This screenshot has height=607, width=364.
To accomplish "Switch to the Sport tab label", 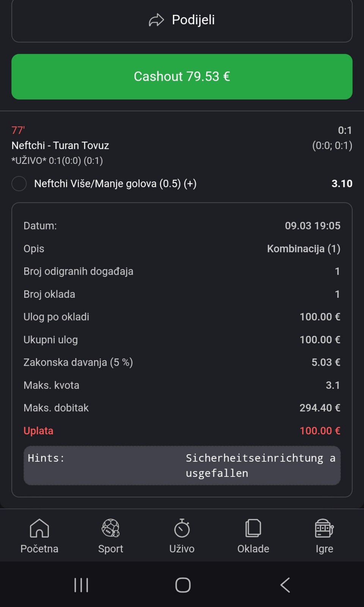I will coord(111,549).
